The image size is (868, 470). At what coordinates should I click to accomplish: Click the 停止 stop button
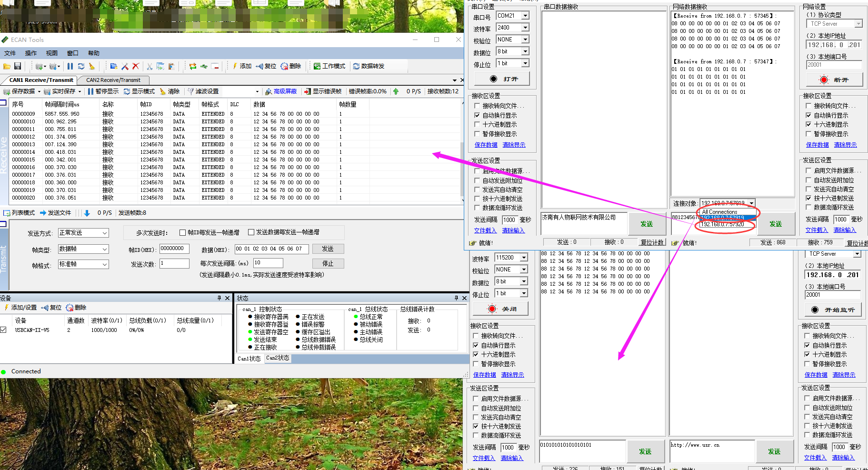pos(328,264)
